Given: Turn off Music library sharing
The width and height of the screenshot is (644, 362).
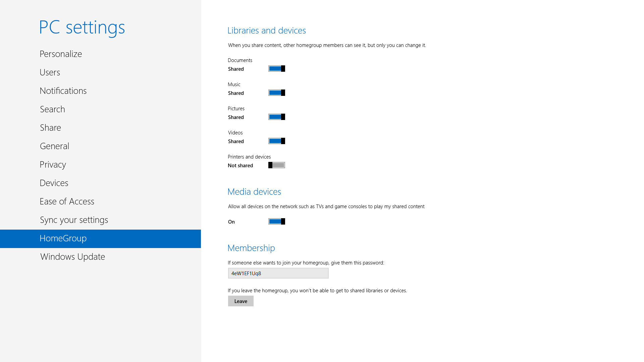Looking at the screenshot, I should click(277, 93).
